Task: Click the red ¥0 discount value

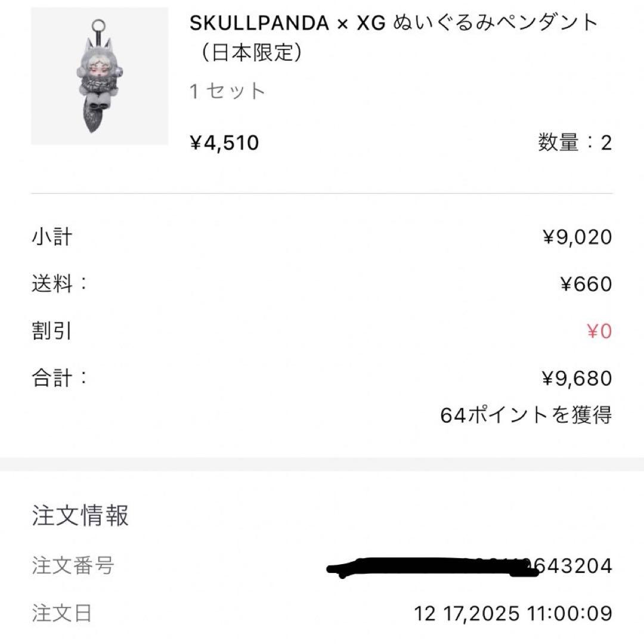Action: (598, 331)
